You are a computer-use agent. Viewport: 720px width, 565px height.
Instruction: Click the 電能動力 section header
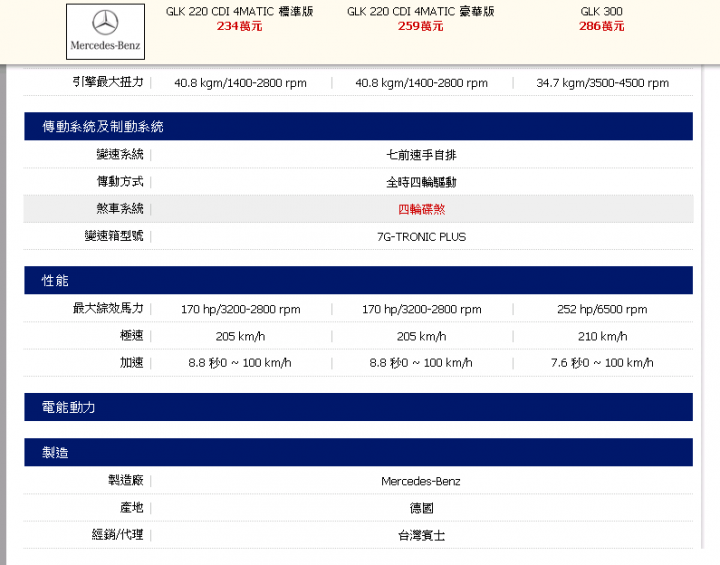pyautogui.click(x=358, y=407)
